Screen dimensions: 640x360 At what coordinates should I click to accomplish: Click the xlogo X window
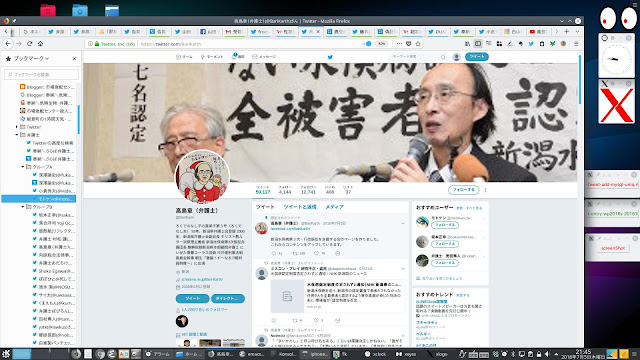(x=616, y=105)
